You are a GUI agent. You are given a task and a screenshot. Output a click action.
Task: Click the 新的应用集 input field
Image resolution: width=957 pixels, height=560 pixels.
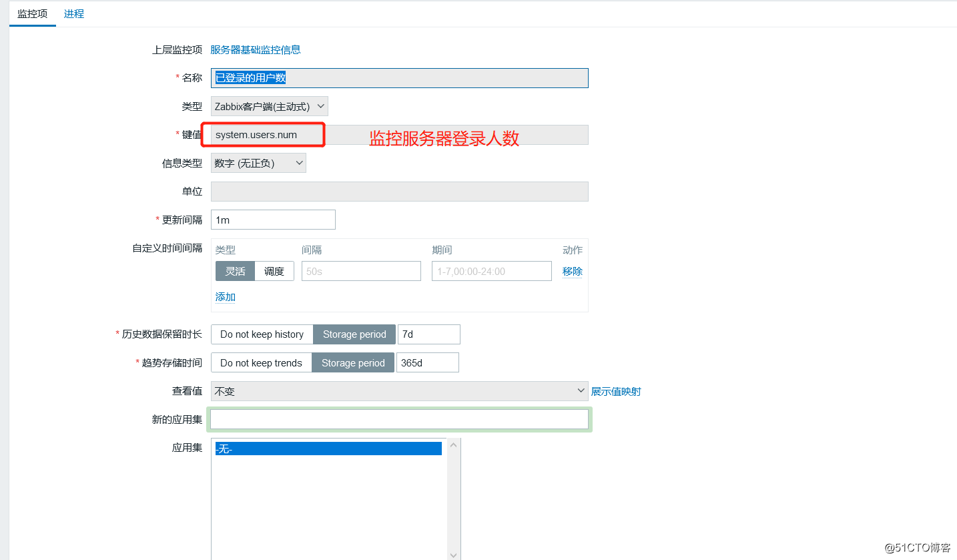pyautogui.click(x=400, y=419)
